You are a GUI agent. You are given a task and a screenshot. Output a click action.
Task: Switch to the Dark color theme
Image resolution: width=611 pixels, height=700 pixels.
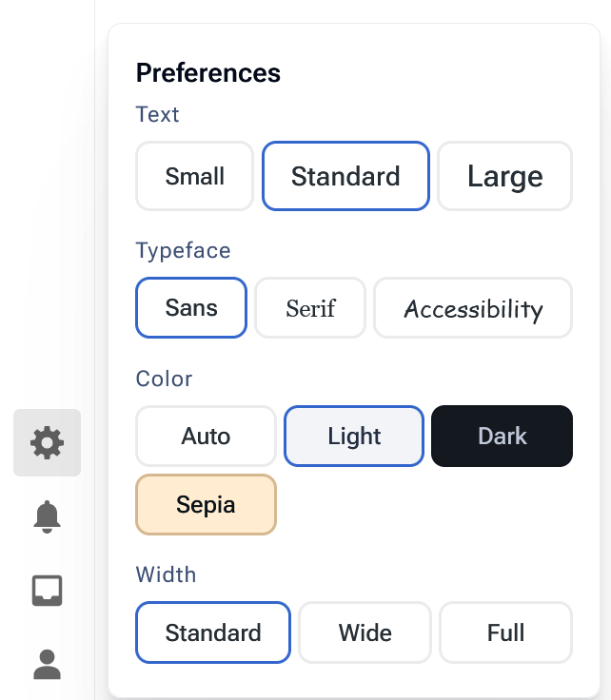pyautogui.click(x=503, y=437)
